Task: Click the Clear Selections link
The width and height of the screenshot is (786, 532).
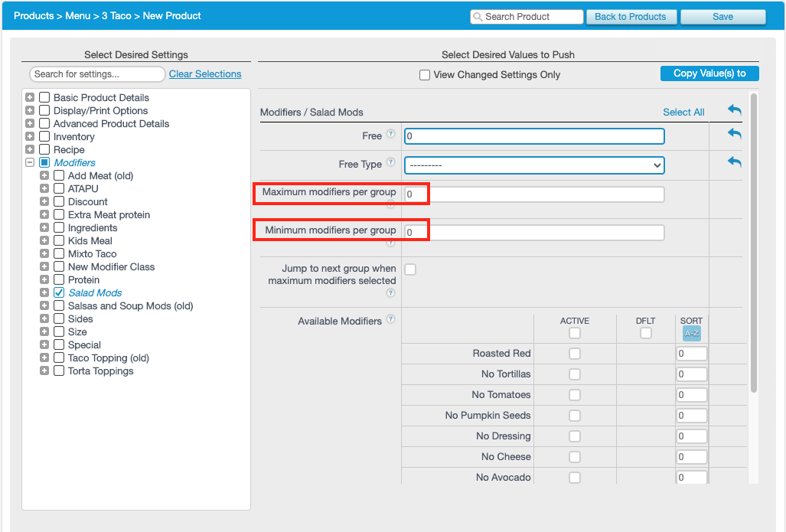Action: point(205,73)
